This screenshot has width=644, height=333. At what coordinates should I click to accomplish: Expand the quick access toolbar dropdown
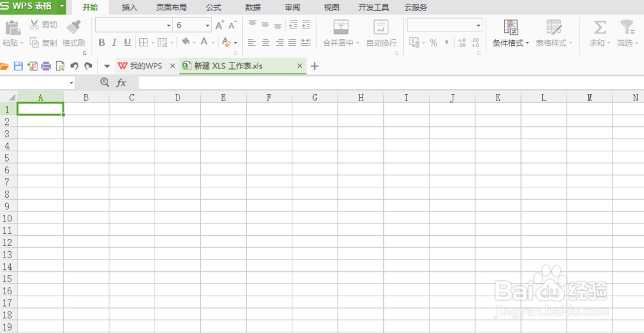pyautogui.click(x=107, y=66)
